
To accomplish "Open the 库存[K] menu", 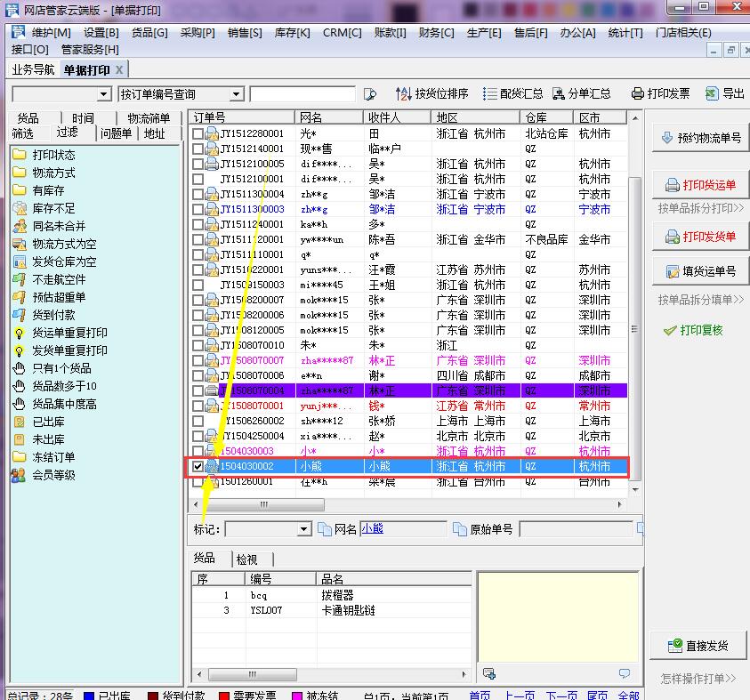I will pyautogui.click(x=292, y=33).
